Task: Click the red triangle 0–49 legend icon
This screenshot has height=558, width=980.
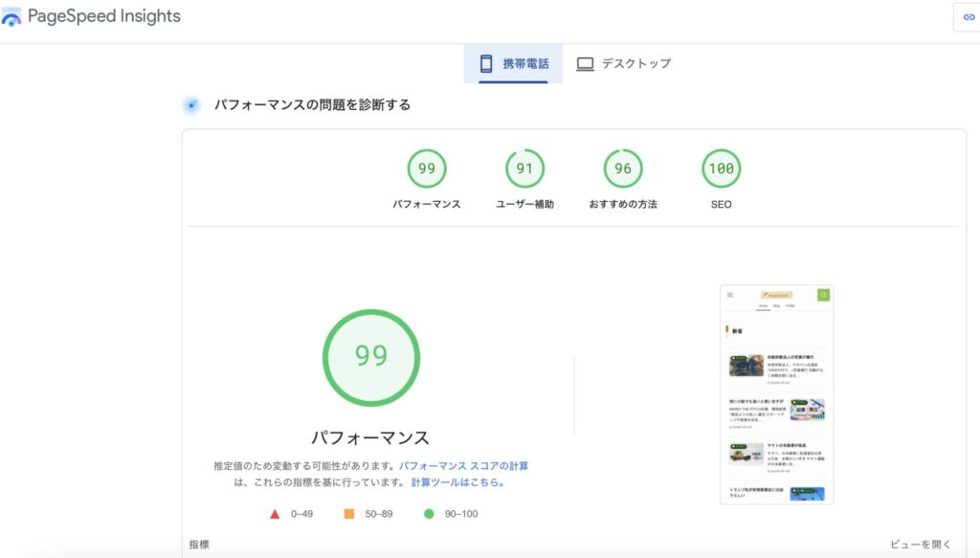Action: coord(275,514)
